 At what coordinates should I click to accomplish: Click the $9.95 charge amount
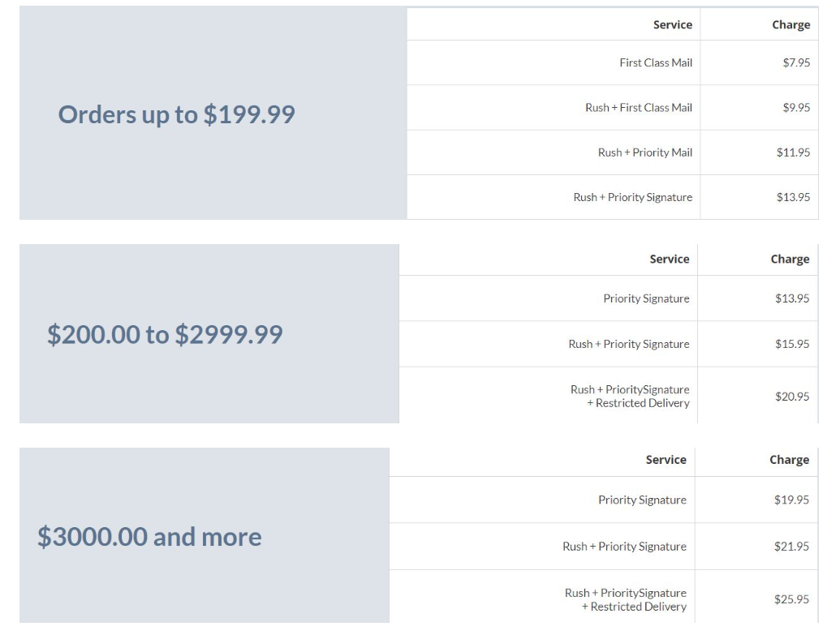pos(796,108)
